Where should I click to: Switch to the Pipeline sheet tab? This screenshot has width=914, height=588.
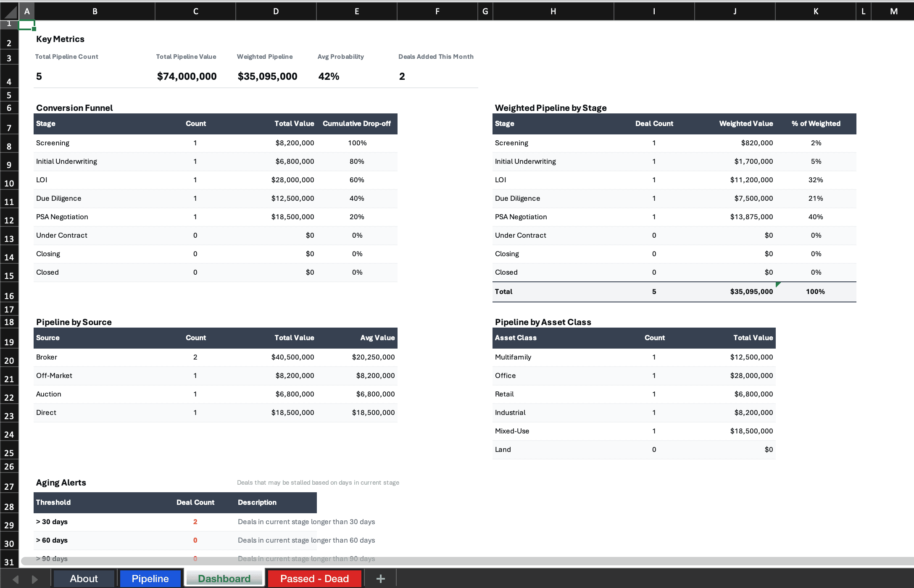click(150, 578)
